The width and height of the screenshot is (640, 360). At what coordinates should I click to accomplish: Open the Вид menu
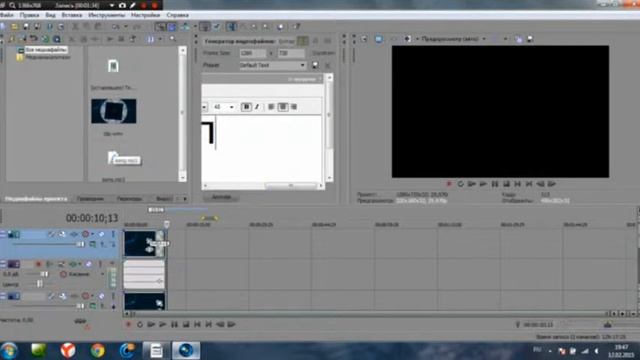coord(51,15)
